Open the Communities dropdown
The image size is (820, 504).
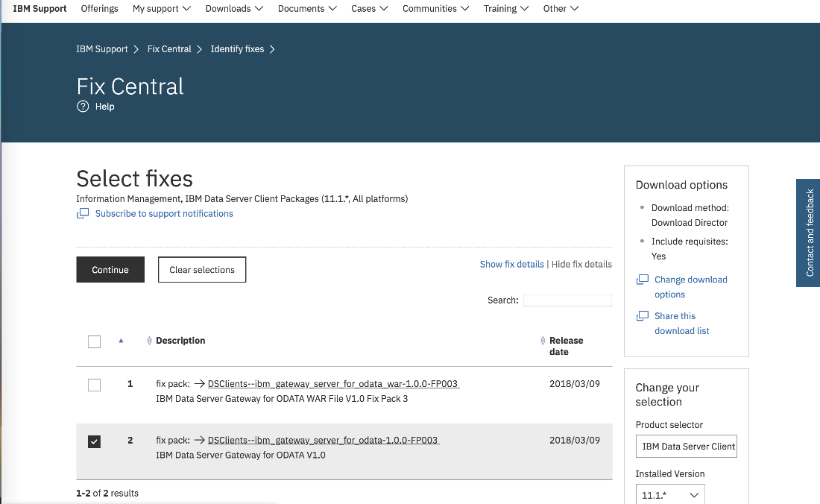(x=435, y=9)
